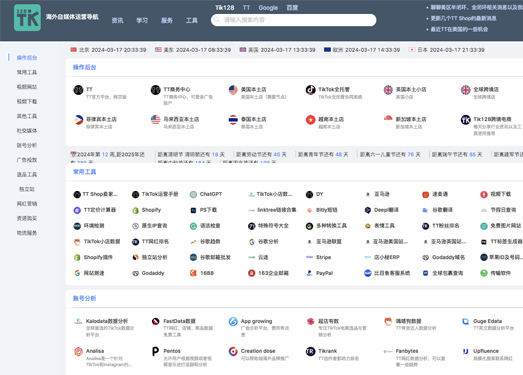Open the App growing icon
The height and width of the screenshot is (375, 523).
[x=233, y=322]
